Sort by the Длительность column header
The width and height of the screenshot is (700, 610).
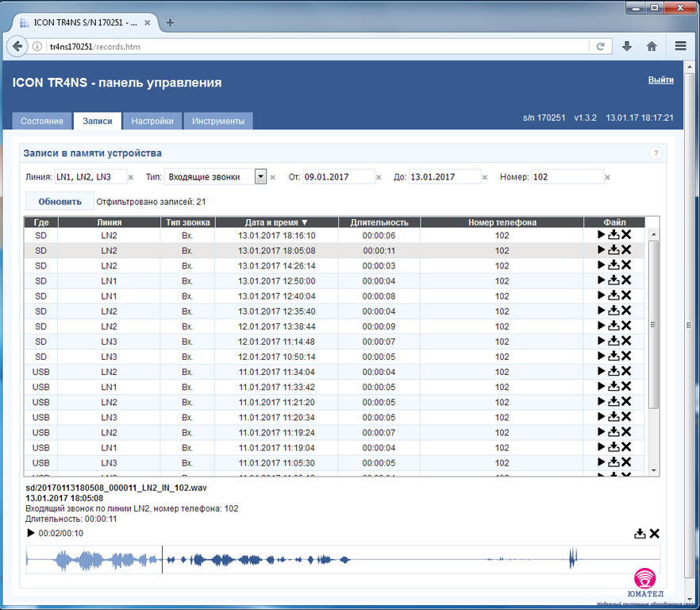(379, 222)
